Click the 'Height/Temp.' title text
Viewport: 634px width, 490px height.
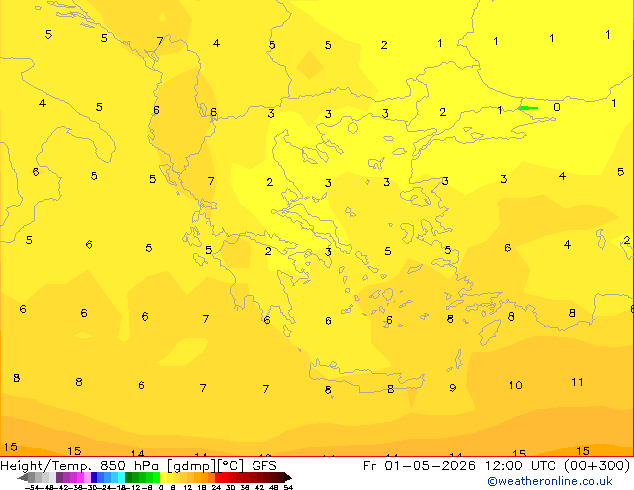46,466
